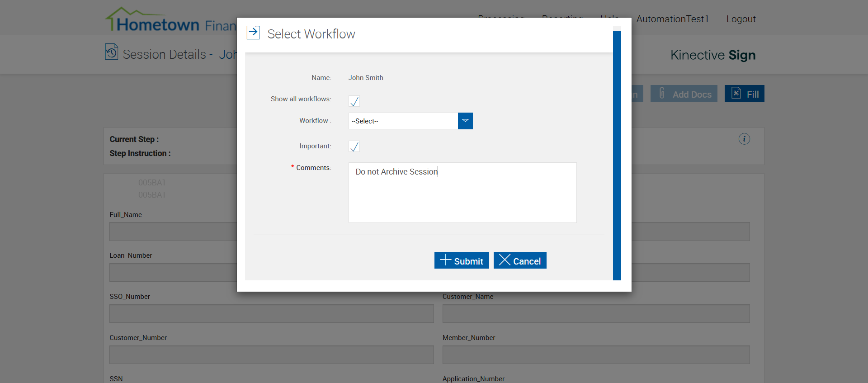Click the info icon in step panel
The height and width of the screenshot is (383, 868).
coord(744,139)
